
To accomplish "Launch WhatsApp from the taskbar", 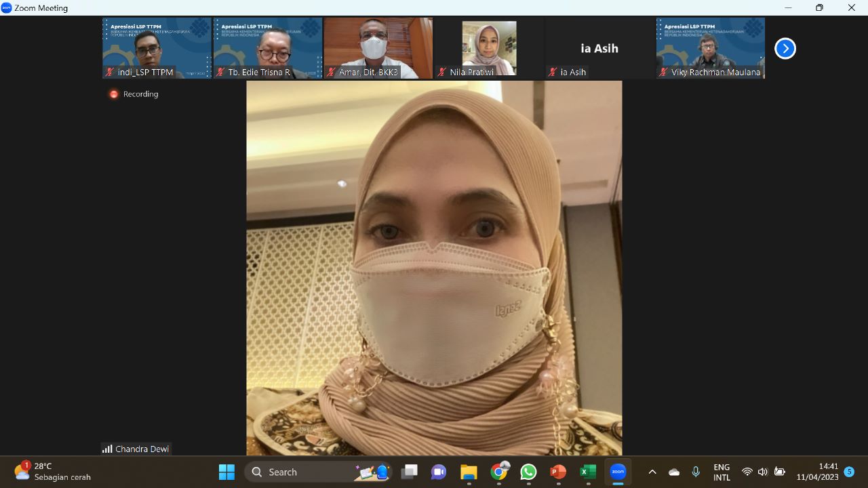I will (528, 472).
